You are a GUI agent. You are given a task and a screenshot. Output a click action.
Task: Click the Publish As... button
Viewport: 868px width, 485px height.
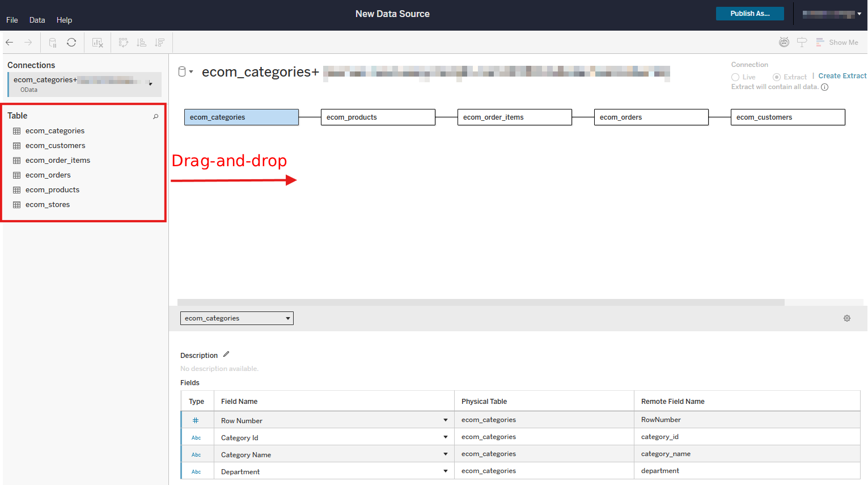pos(750,14)
